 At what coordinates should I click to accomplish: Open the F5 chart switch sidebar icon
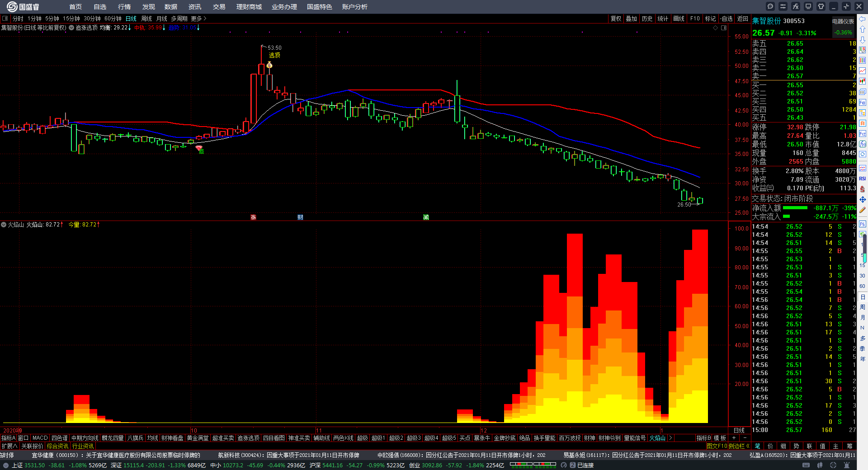pyautogui.click(x=863, y=224)
